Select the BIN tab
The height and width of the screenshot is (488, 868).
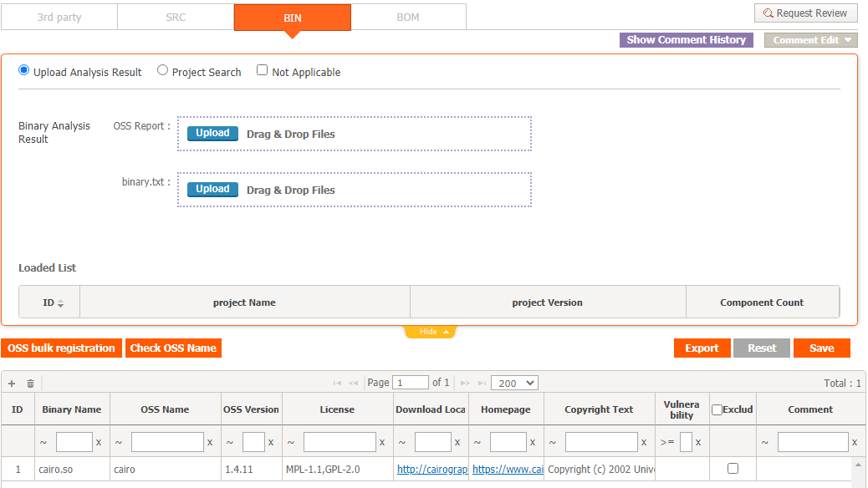[293, 18]
